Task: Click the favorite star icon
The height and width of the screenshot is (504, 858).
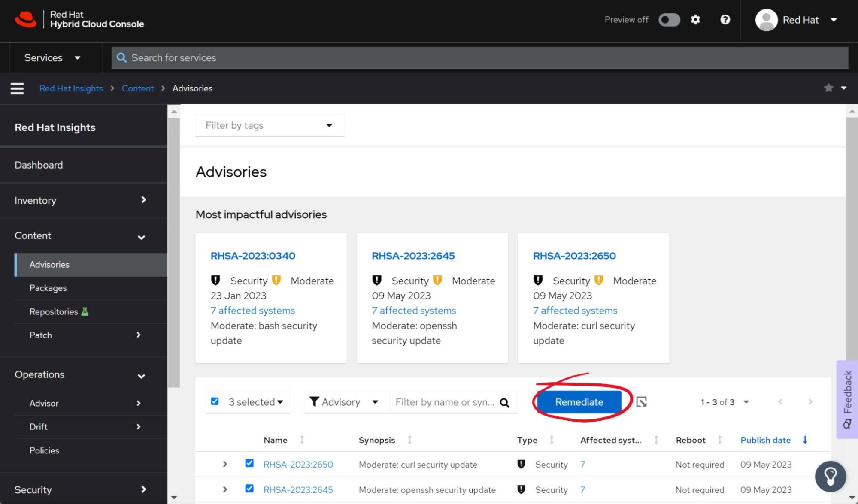Action: [x=828, y=88]
